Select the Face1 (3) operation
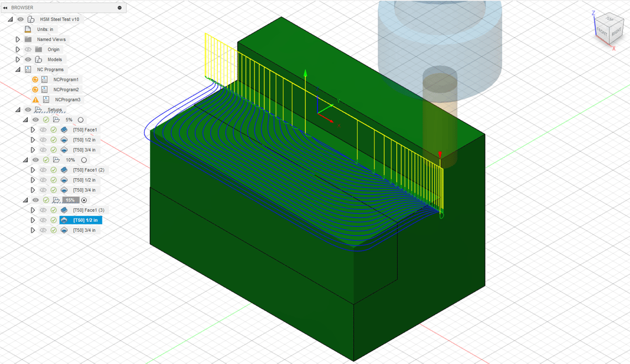Image resolution: width=630 pixels, height=364 pixels. [x=88, y=210]
